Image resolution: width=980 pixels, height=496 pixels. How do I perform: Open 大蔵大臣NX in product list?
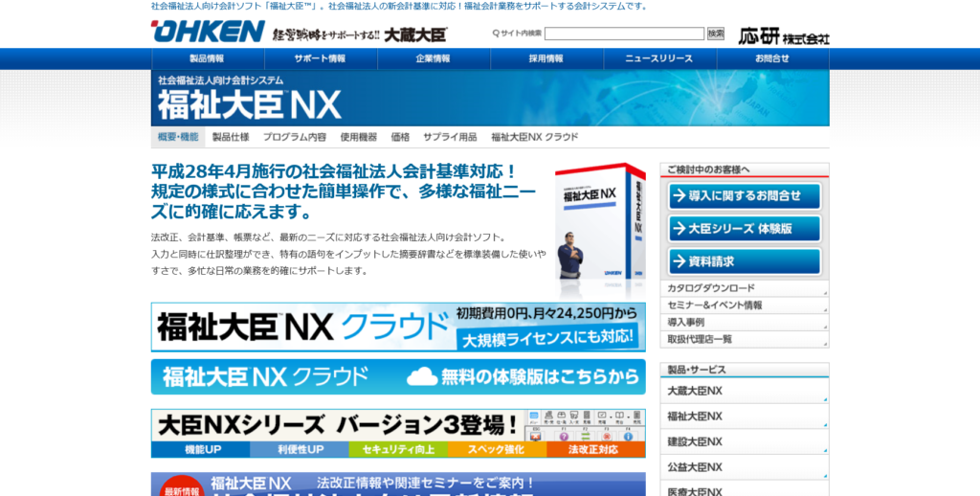[x=745, y=391]
